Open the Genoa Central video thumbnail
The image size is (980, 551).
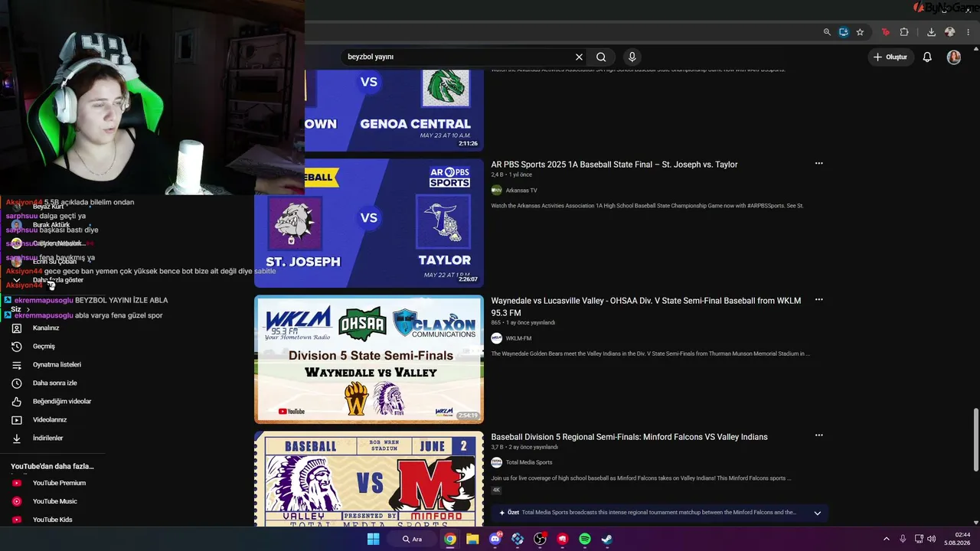[394, 110]
